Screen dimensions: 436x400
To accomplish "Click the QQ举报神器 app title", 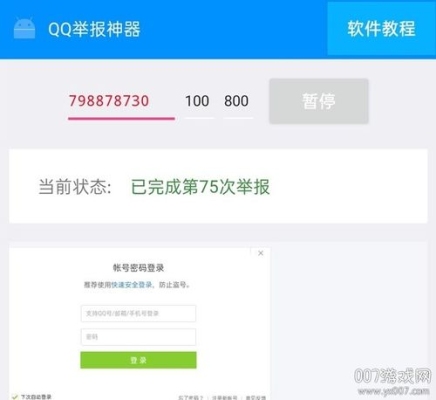I will 94,29.
